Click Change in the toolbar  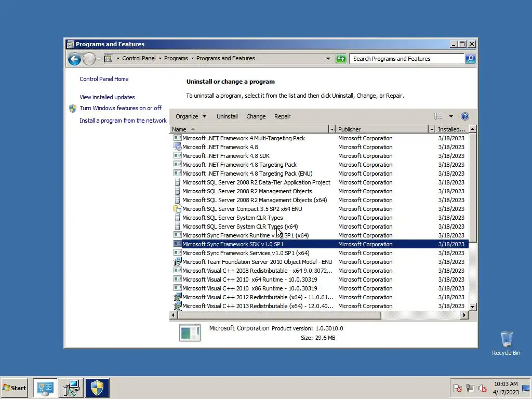point(256,116)
